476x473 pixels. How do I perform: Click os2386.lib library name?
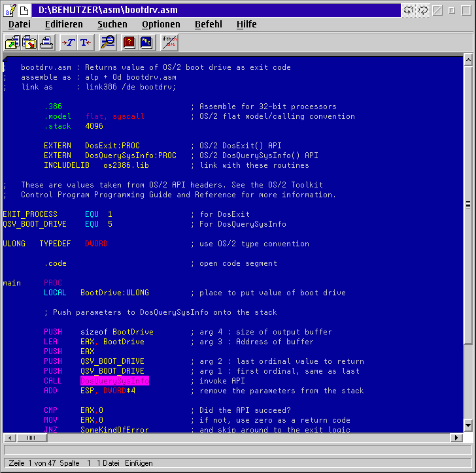pyautogui.click(x=126, y=165)
